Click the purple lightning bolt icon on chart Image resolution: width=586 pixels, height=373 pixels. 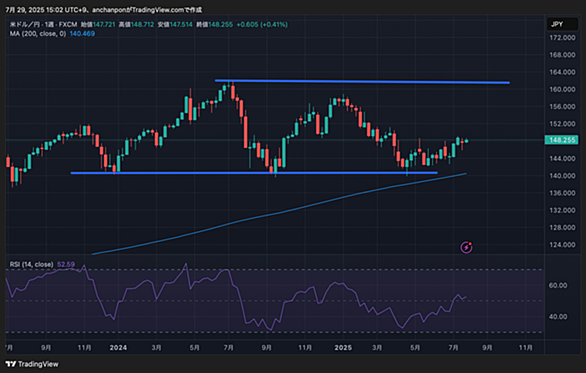466,247
